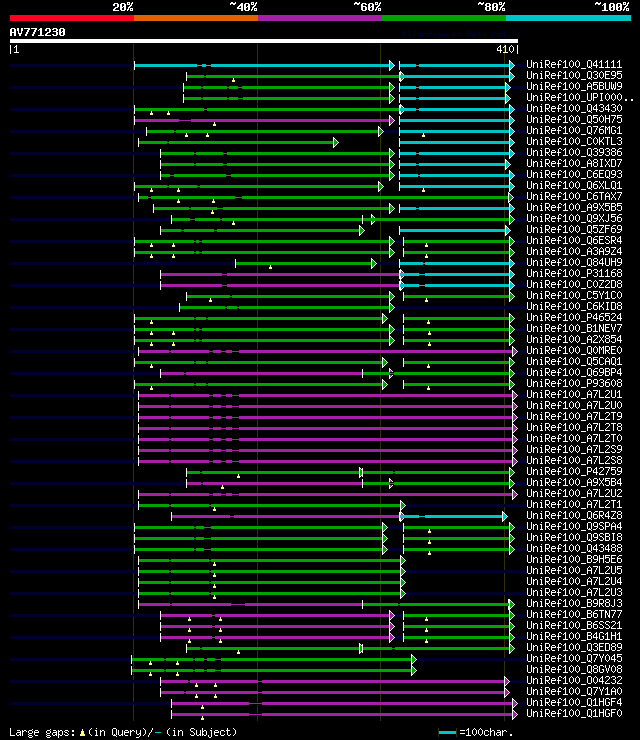The image size is (640, 740).
Task: Click the cyan ~100% identity color band
Action: pyautogui.click(x=568, y=18)
